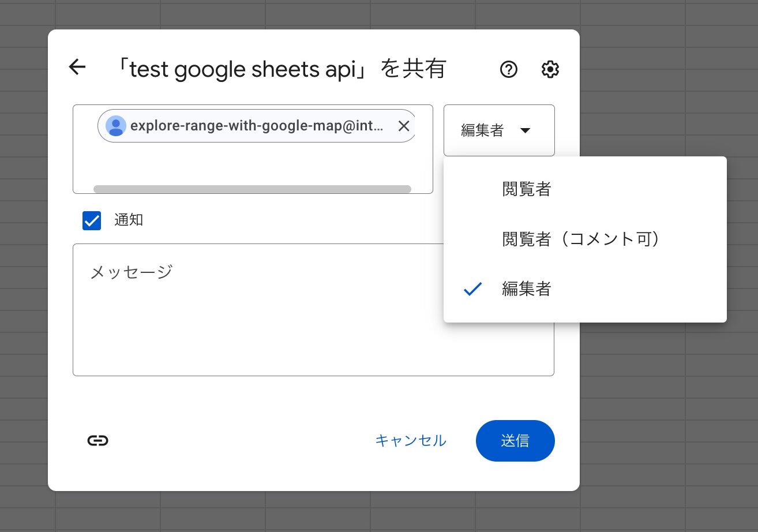Open the 編集者 permission selector
The image size is (758, 532).
[x=499, y=130]
